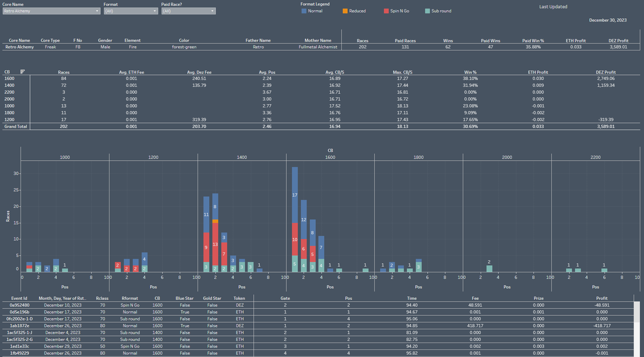Select the event row 0a952480
Screen dimensions: 644x357
click(19, 305)
